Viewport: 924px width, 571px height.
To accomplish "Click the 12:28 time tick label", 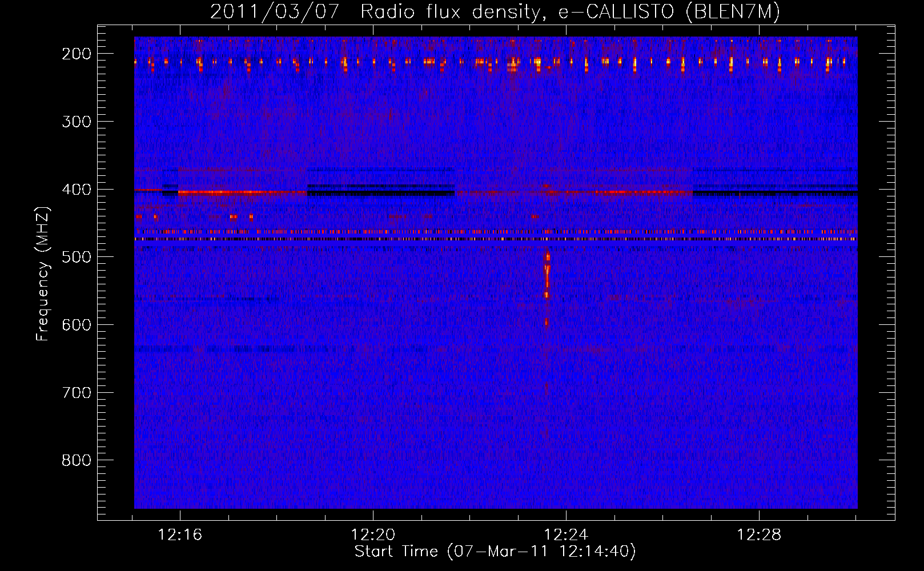I will point(759,535).
